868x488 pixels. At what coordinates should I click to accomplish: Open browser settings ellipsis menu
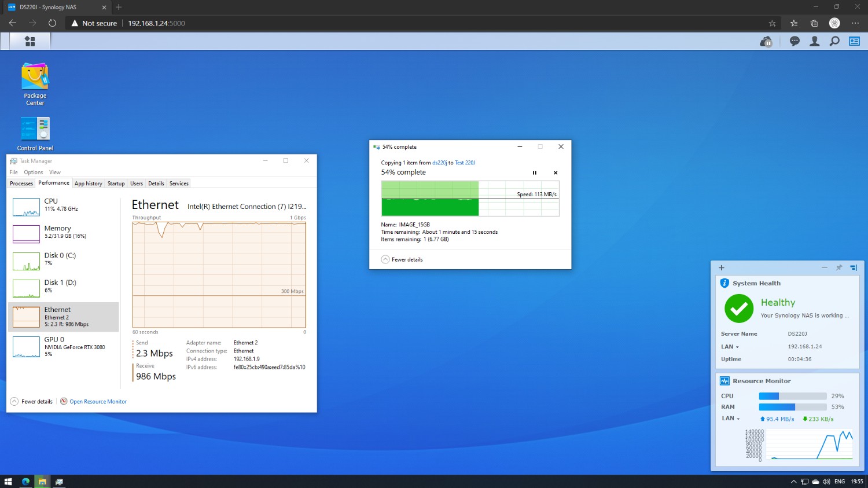[855, 23]
